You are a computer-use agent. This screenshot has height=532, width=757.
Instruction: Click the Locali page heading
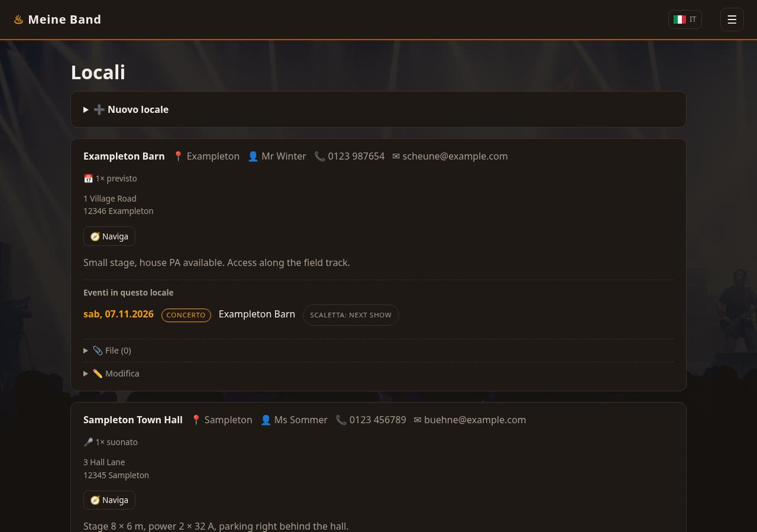click(98, 72)
